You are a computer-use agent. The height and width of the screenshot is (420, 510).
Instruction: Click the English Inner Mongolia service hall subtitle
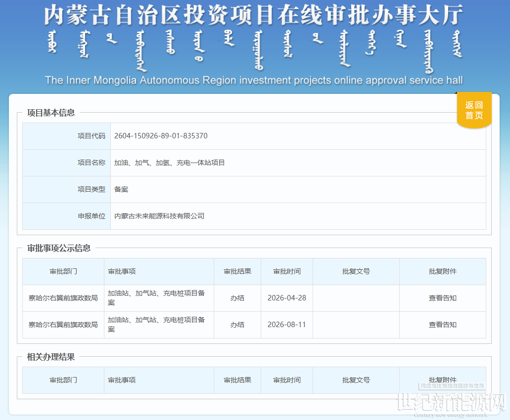254,80
